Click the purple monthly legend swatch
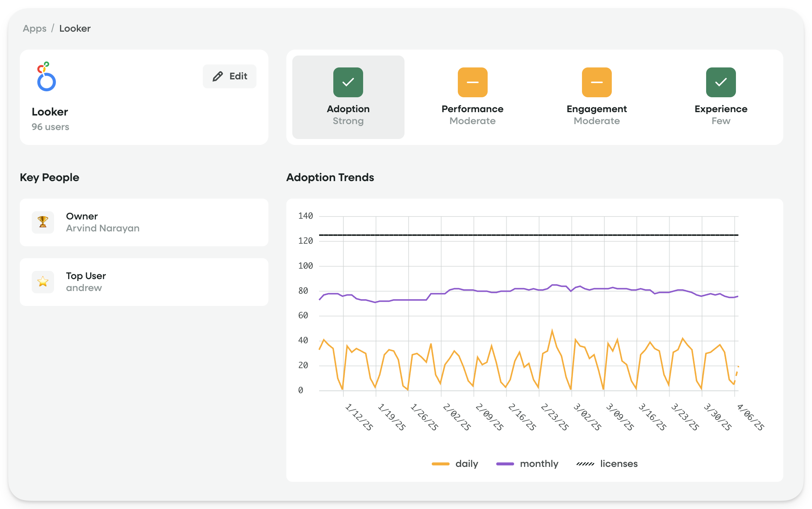This screenshot has height=509, width=812. [x=505, y=464]
